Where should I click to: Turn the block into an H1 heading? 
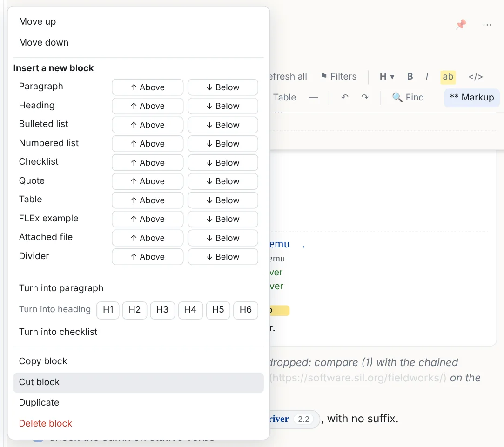[108, 310]
